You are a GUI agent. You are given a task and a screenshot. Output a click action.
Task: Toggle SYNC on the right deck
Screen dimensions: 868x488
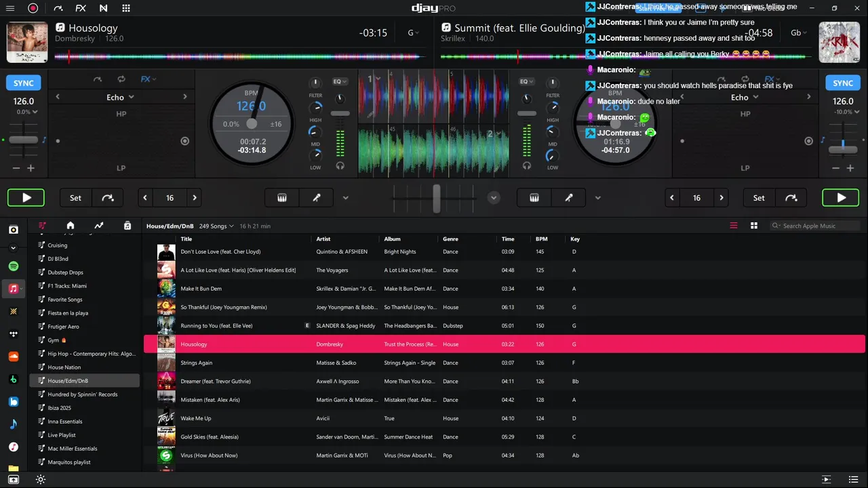pos(843,83)
